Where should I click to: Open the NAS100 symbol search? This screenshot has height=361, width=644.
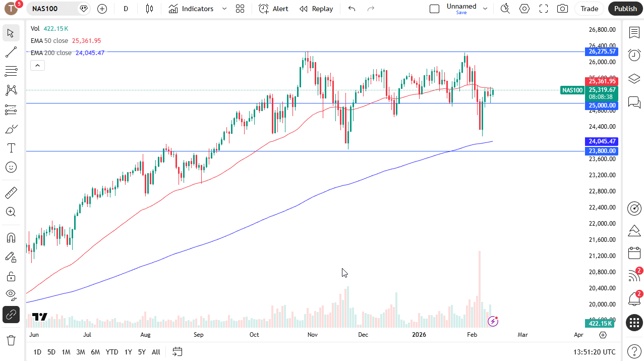pos(45,9)
